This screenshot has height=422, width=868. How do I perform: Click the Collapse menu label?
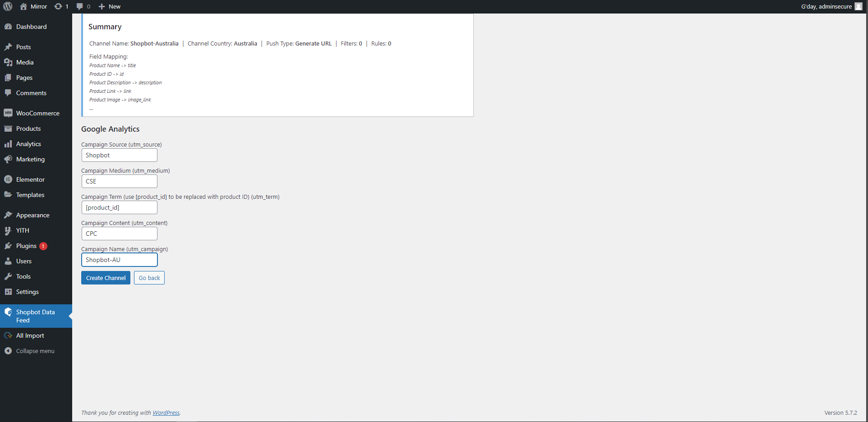(x=35, y=351)
